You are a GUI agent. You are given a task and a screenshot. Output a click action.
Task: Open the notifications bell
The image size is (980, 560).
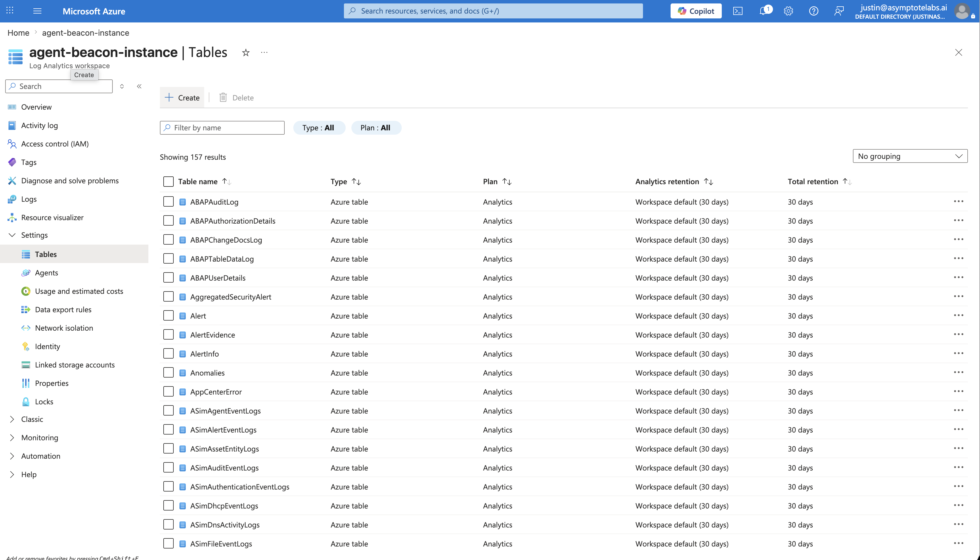(764, 11)
